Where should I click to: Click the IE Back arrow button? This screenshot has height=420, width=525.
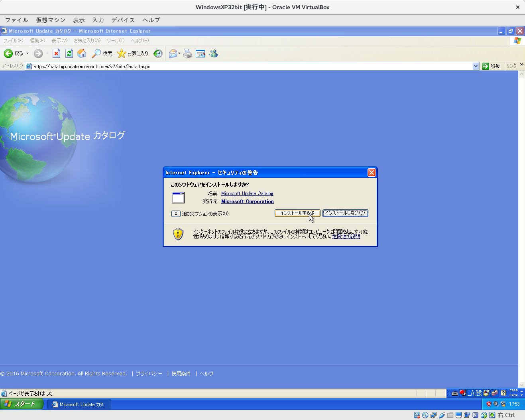tap(8, 53)
